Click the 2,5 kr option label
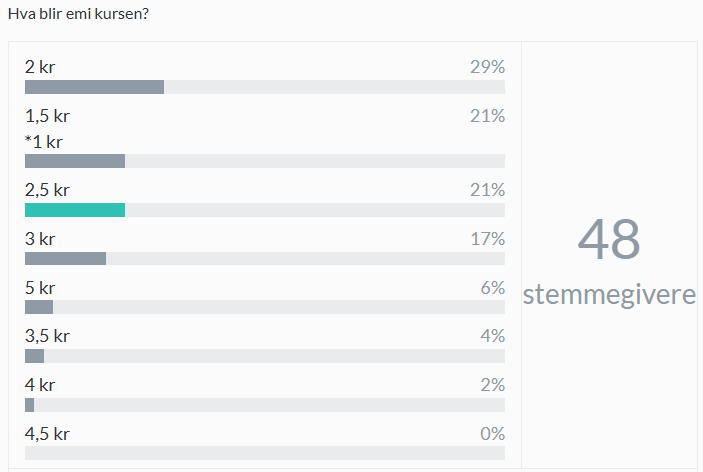 click(x=47, y=190)
